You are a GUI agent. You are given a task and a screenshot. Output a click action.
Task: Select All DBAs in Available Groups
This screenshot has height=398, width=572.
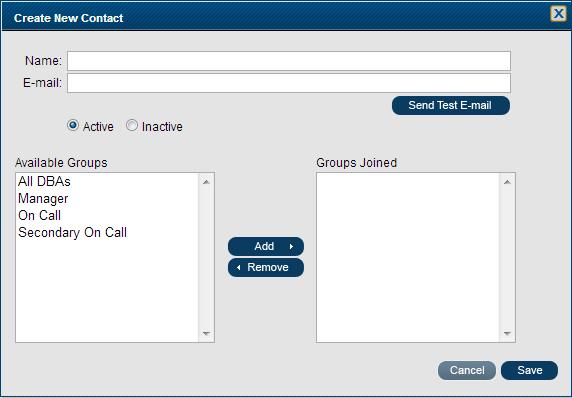point(44,181)
